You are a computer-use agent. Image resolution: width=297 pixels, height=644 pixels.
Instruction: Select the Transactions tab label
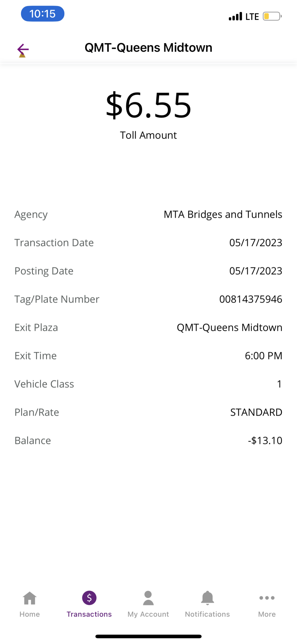coord(89,614)
